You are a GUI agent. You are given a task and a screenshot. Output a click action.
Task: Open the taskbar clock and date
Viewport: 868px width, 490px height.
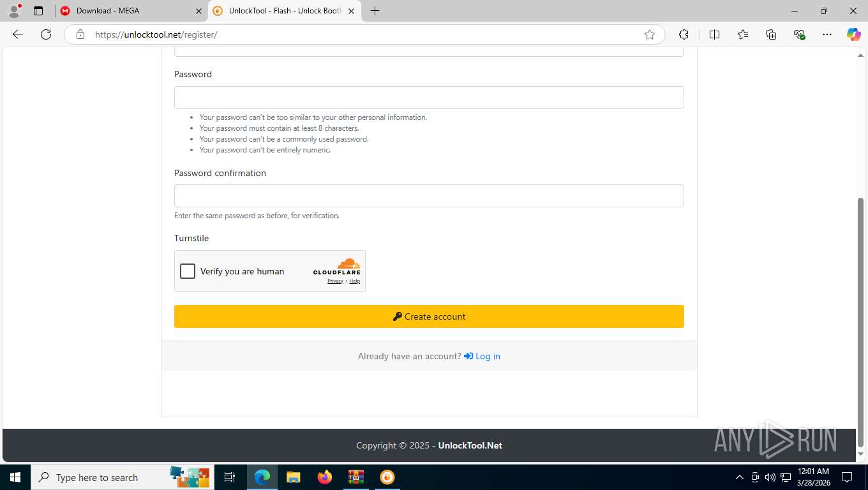(x=814, y=477)
